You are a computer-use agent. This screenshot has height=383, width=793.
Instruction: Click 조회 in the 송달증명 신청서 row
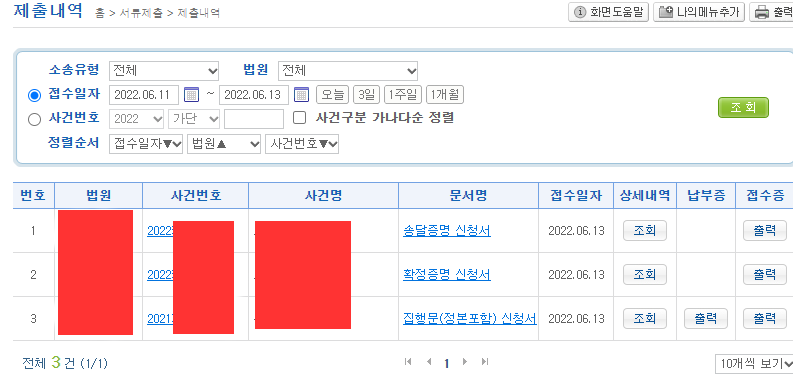pos(645,231)
